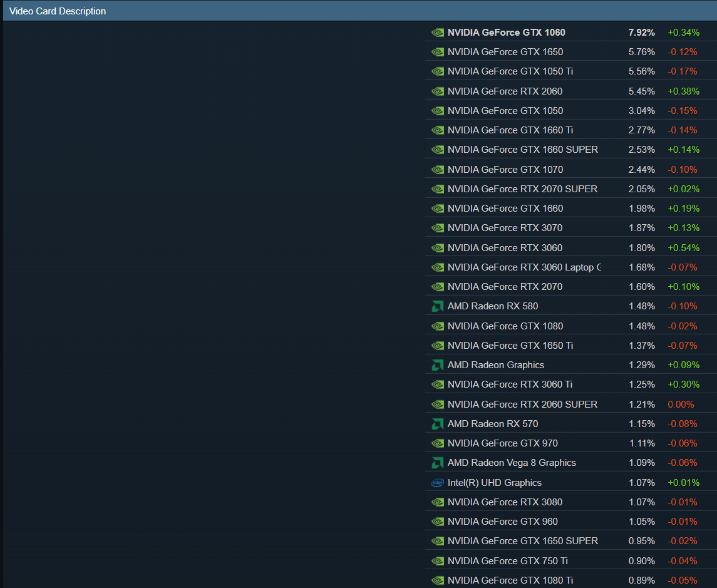Click the 1.15% share of Radeon RX 570
Screen dimensions: 717x588
click(642, 424)
